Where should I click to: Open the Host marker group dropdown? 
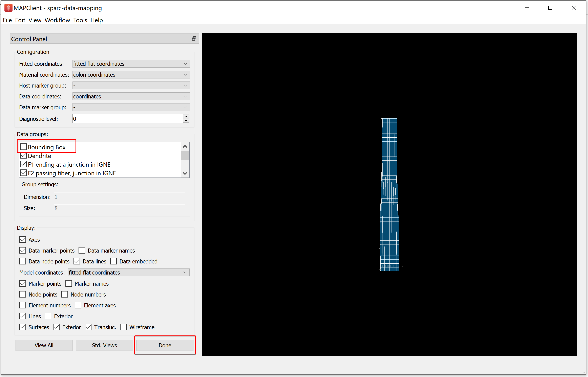coord(131,86)
